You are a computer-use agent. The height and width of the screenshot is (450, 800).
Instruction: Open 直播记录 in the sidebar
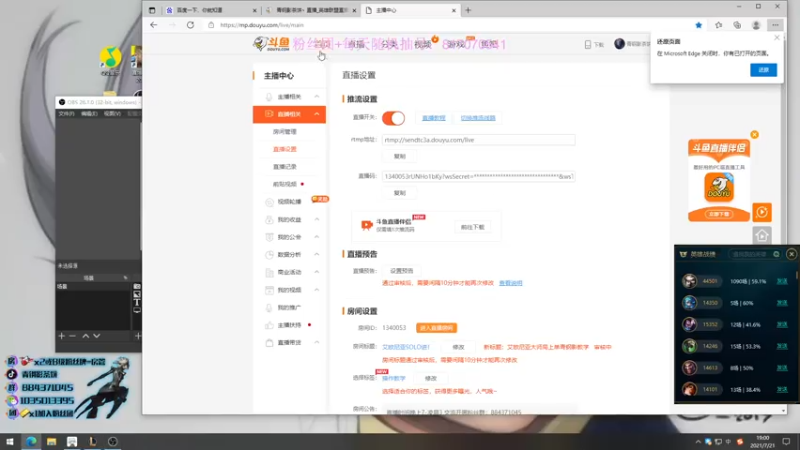285,167
